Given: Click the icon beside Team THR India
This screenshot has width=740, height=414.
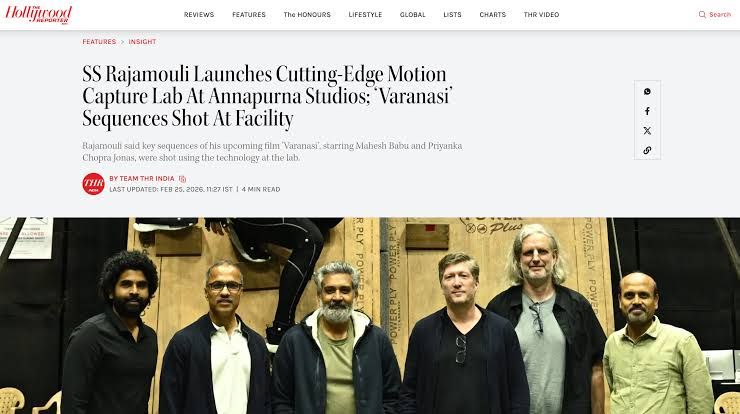Looking at the screenshot, I should (x=182, y=179).
